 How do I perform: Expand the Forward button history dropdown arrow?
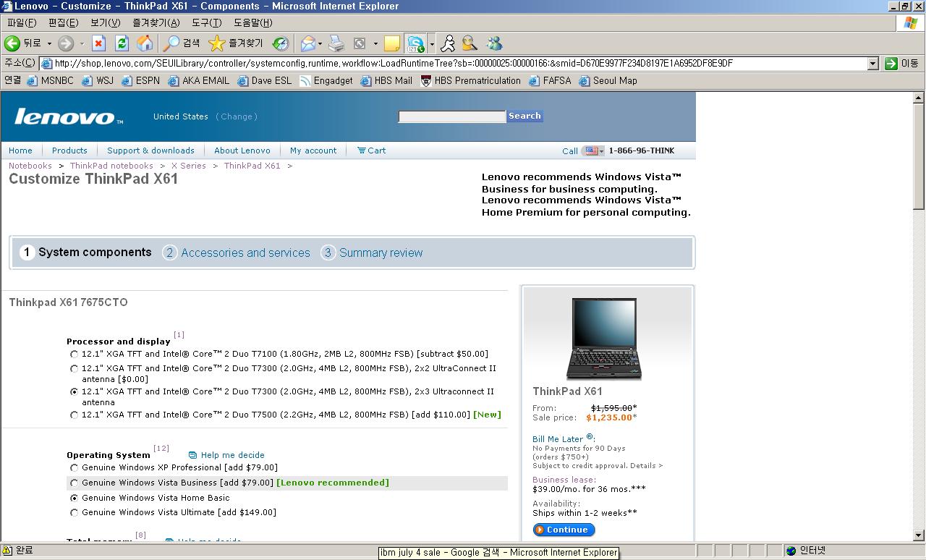click(82, 43)
